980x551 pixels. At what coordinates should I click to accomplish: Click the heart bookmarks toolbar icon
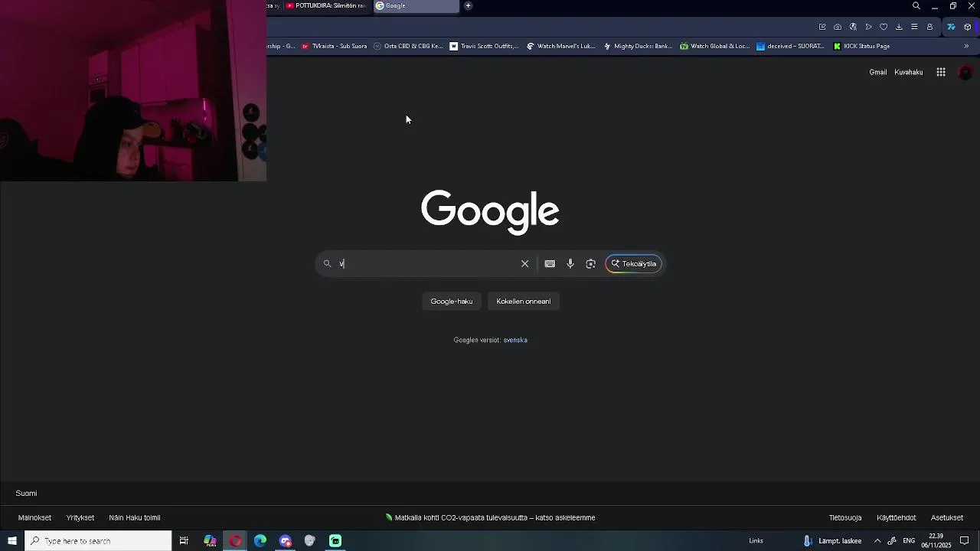884,27
